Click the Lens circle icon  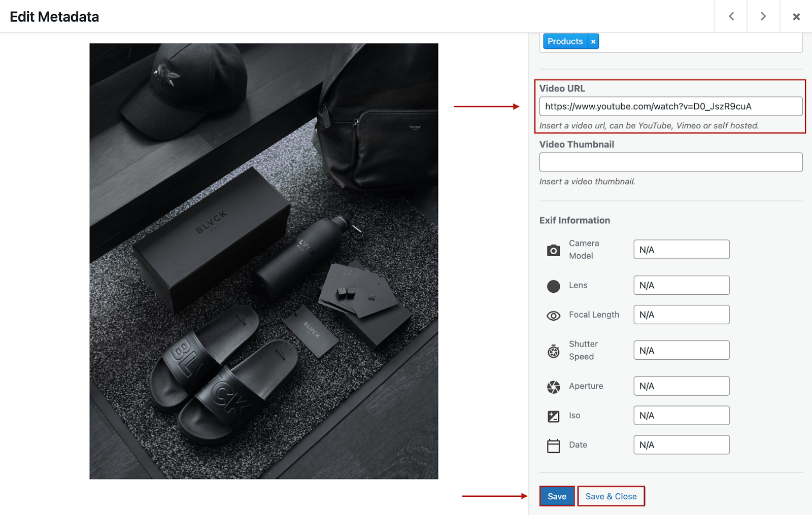pyautogui.click(x=554, y=286)
